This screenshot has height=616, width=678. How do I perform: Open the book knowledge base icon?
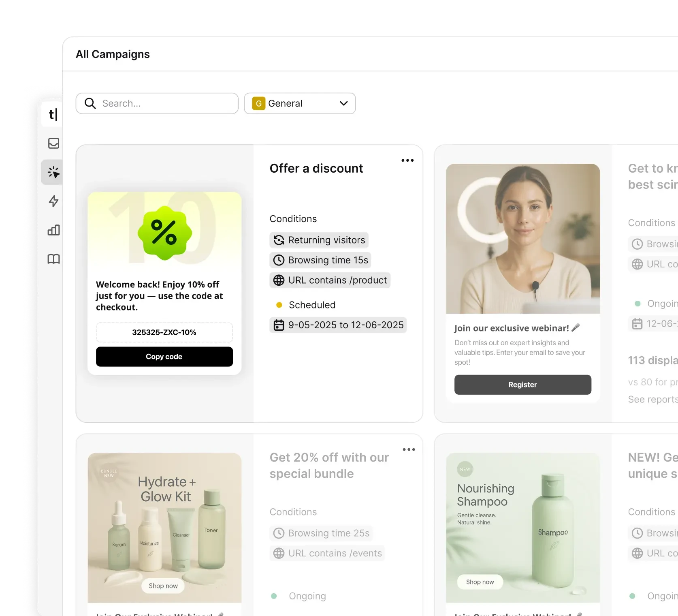pyautogui.click(x=53, y=259)
